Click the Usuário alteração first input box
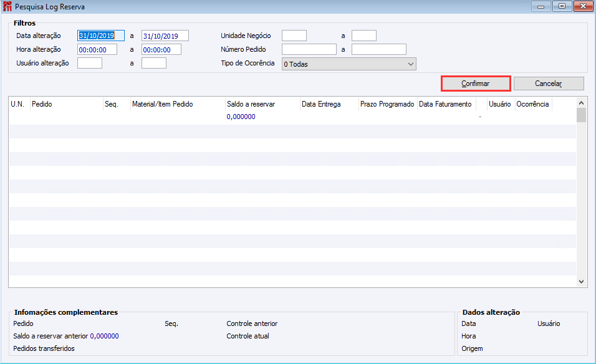The height and width of the screenshot is (364, 596). click(x=90, y=63)
